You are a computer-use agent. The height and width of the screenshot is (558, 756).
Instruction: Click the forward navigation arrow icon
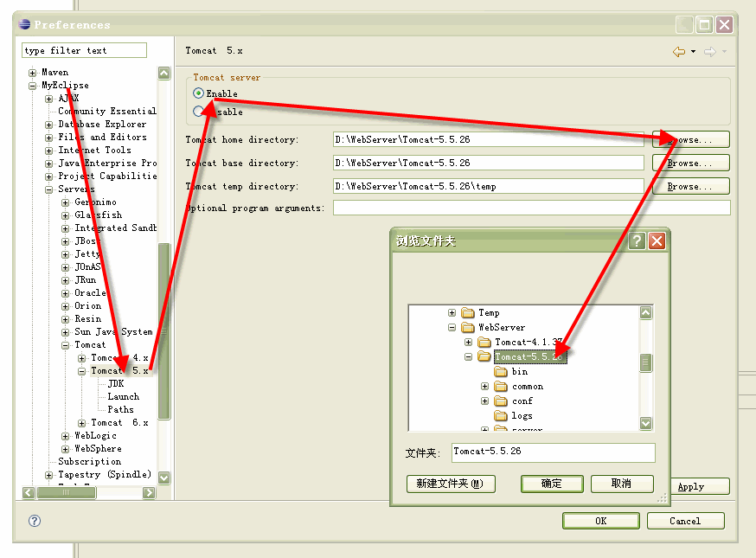coord(710,52)
